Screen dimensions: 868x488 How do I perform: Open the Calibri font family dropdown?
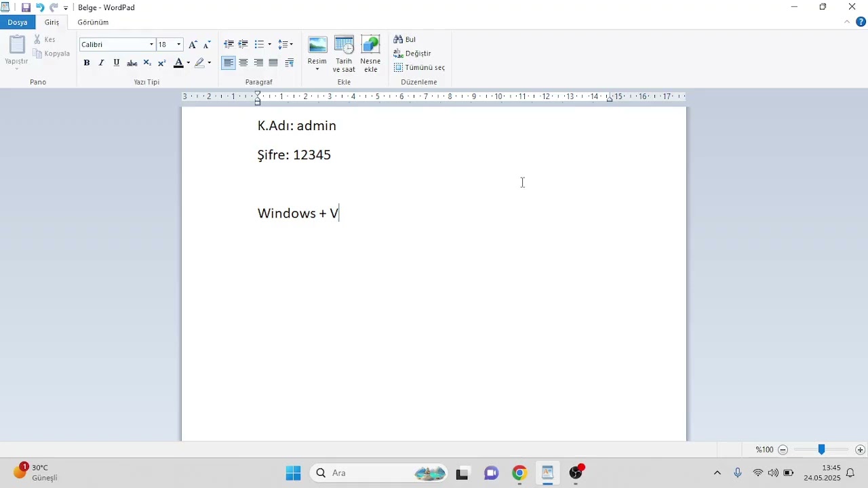[151, 45]
